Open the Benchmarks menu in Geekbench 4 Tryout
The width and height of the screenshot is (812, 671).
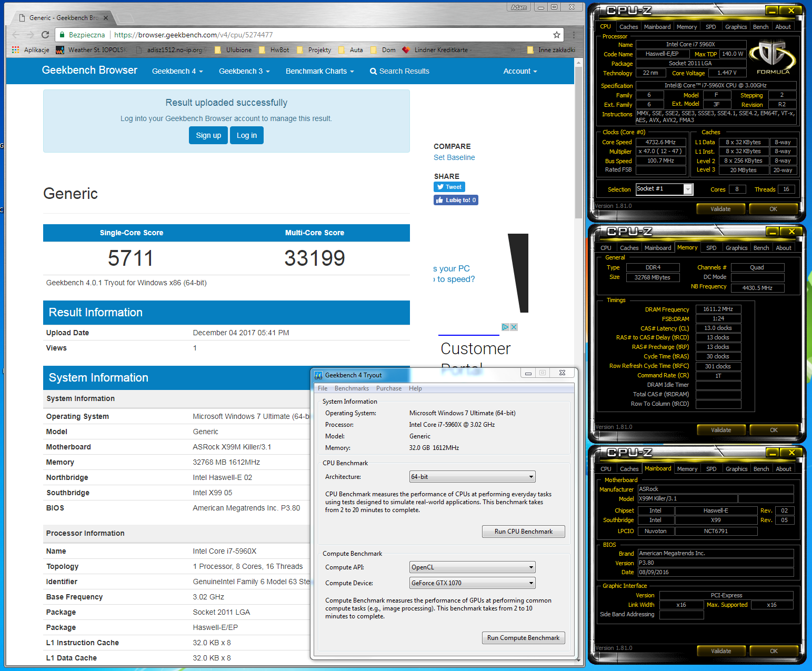352,388
